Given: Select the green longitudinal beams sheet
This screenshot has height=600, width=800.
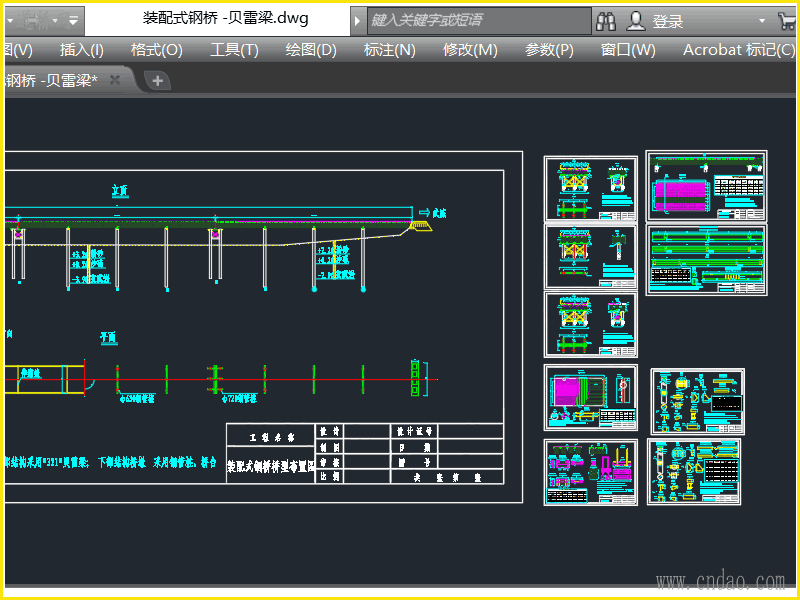Looking at the screenshot, I should pos(707,260).
